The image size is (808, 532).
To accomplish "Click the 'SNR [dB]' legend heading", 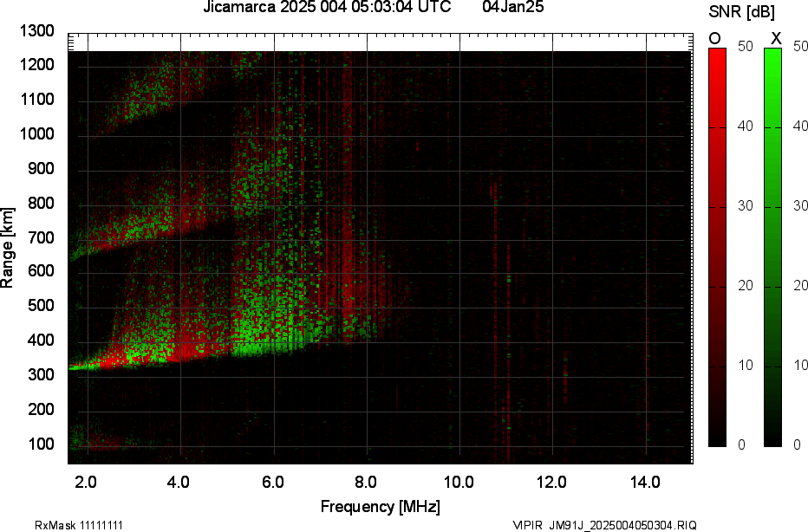I will coord(741,12).
